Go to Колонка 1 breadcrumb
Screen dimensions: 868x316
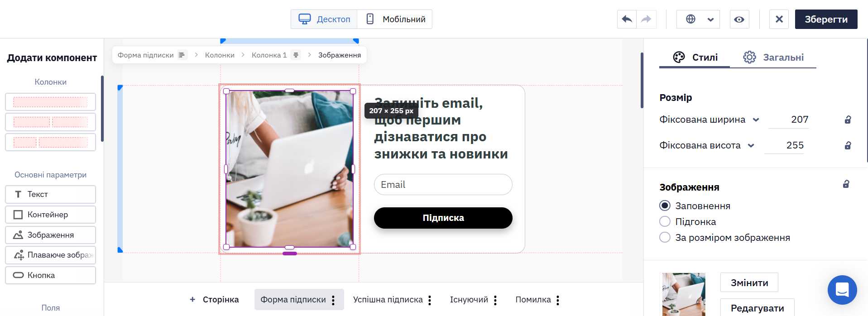tap(269, 55)
